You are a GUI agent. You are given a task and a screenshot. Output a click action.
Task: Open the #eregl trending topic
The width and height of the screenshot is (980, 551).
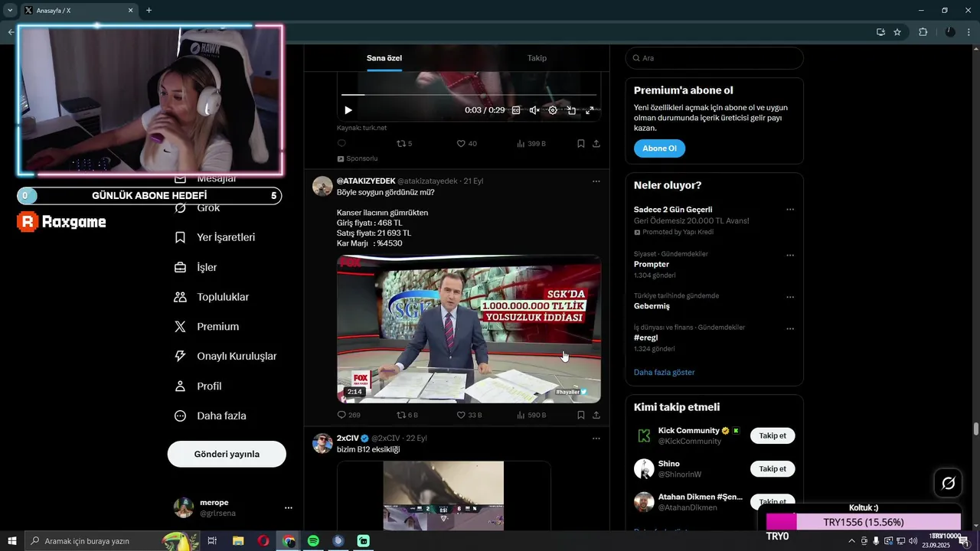pos(645,337)
